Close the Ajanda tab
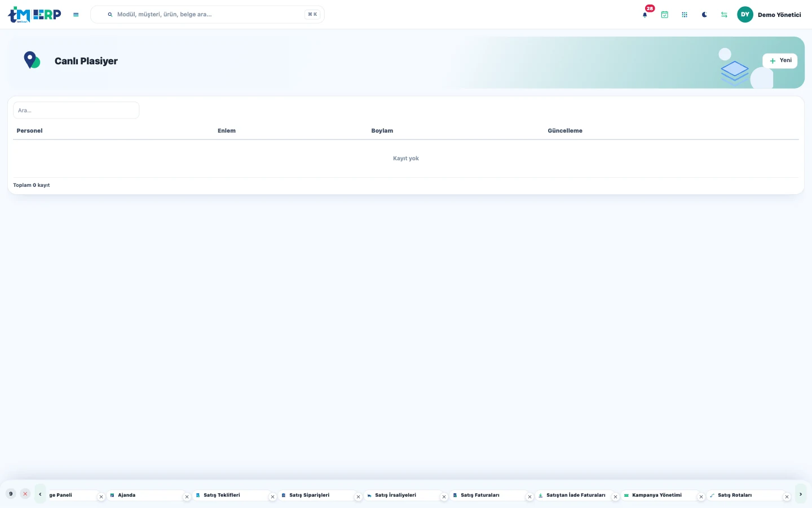 click(187, 497)
